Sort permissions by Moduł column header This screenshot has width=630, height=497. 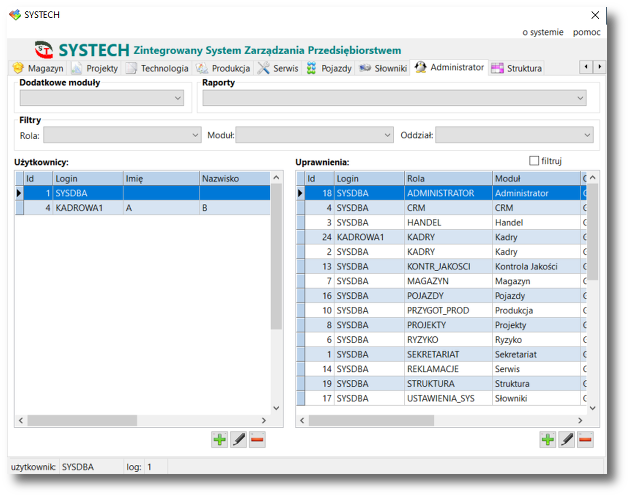[536, 178]
